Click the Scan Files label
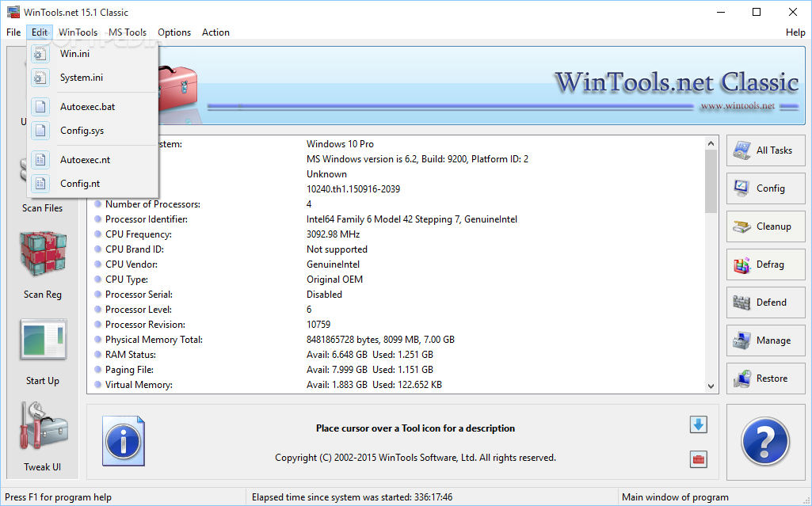Image resolution: width=812 pixels, height=506 pixels. click(x=43, y=208)
